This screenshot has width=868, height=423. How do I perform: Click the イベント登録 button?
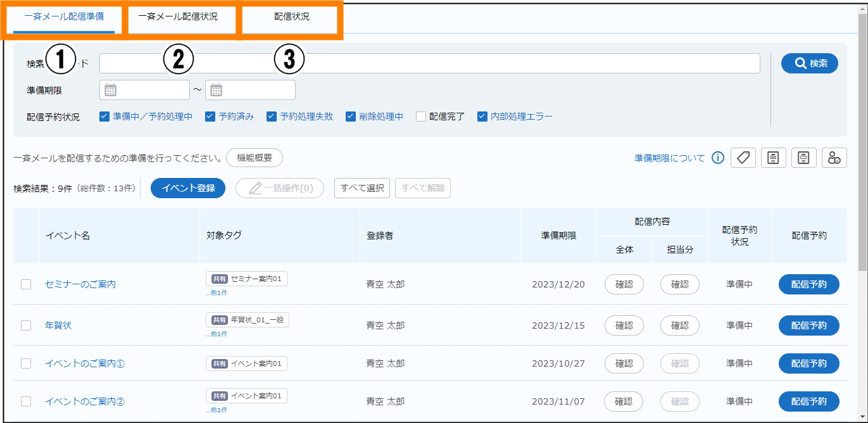tap(188, 188)
